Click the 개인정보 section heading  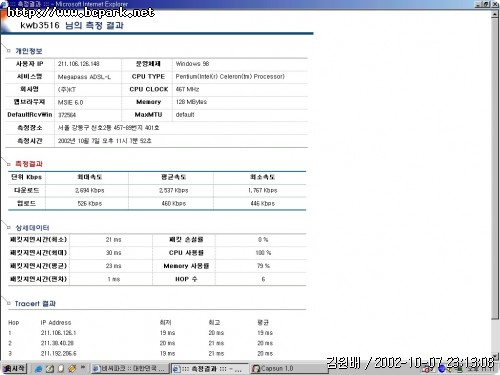[x=29, y=51]
